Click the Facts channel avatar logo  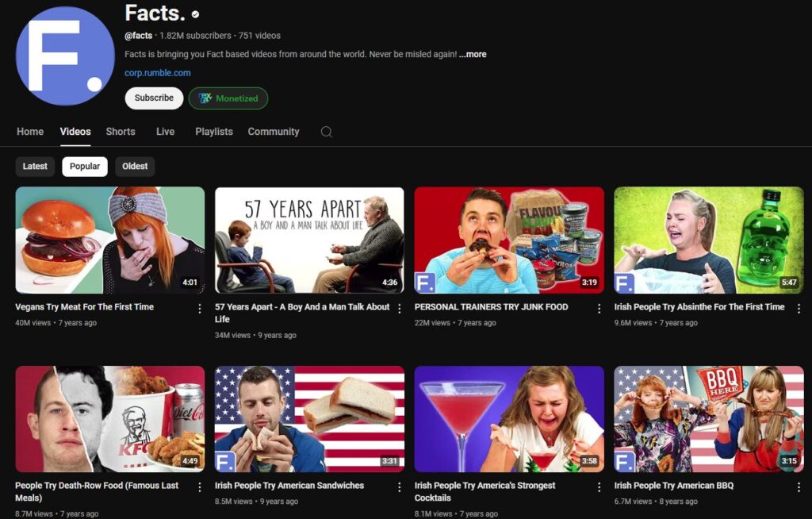[x=65, y=56]
